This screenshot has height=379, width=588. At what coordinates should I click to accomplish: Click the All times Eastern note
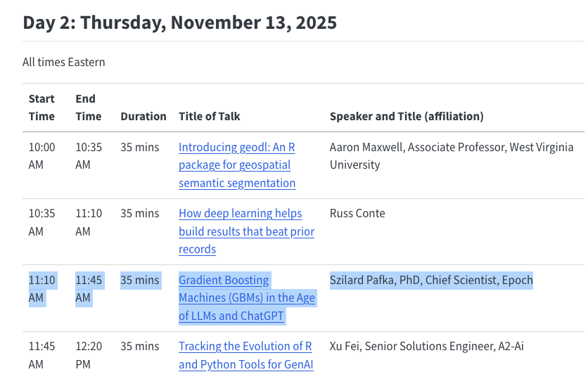[64, 62]
